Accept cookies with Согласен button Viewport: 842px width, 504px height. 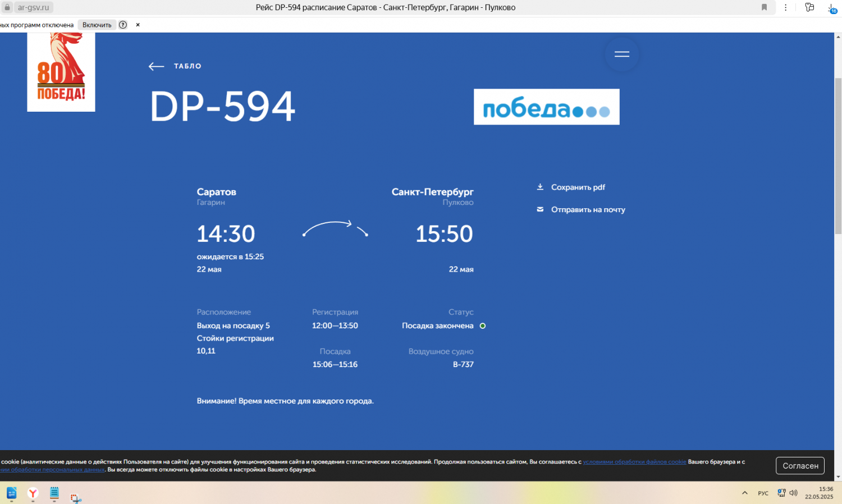[800, 466]
